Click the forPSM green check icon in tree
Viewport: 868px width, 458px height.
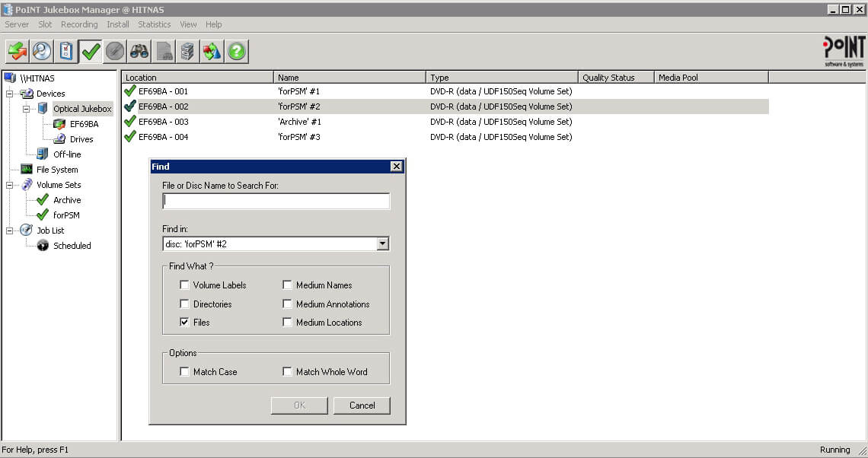point(43,215)
